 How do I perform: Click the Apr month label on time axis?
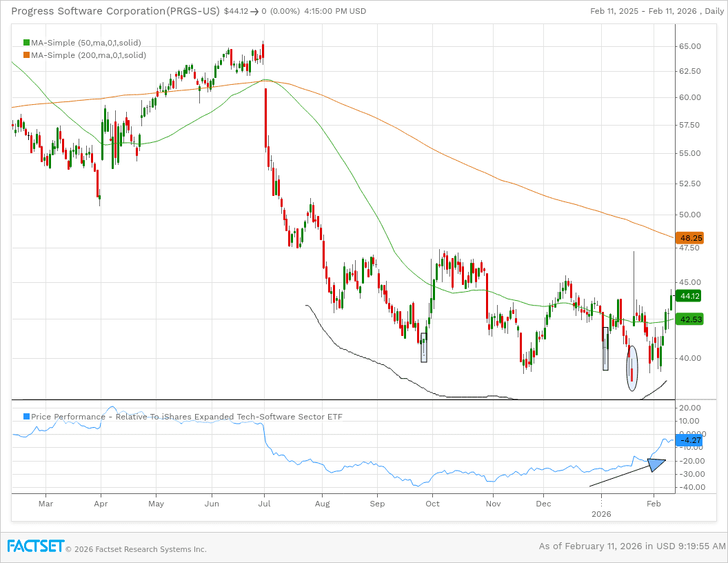(101, 504)
